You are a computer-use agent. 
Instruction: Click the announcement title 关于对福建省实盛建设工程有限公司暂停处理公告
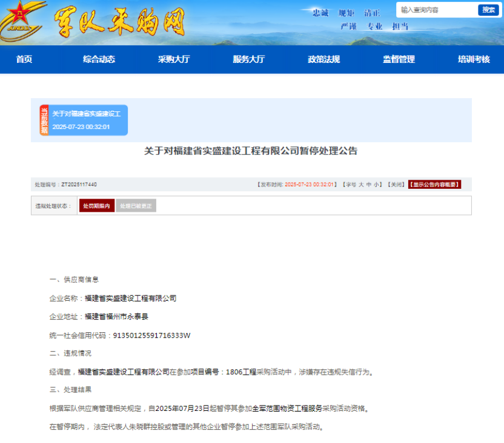[251, 151]
